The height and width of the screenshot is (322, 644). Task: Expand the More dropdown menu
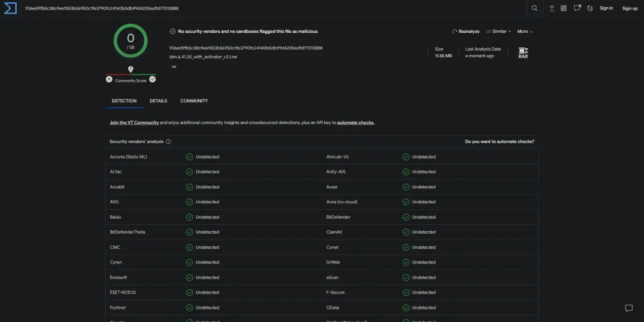(x=525, y=32)
